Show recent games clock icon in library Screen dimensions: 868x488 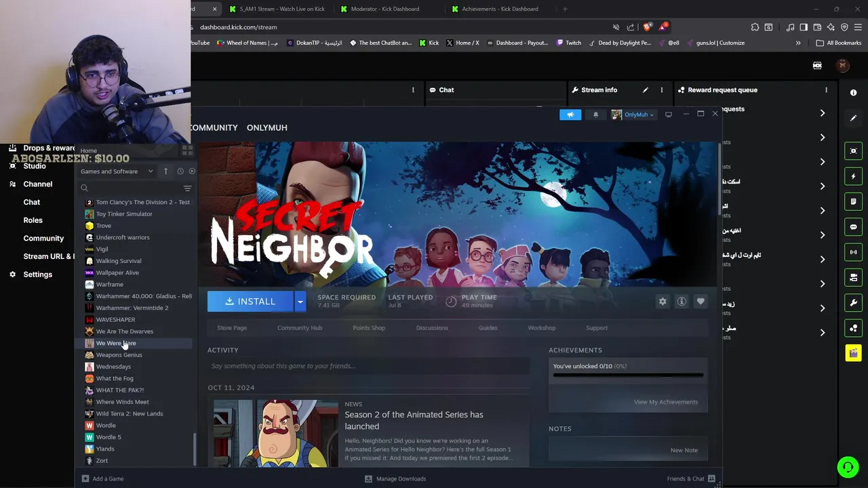tap(180, 171)
